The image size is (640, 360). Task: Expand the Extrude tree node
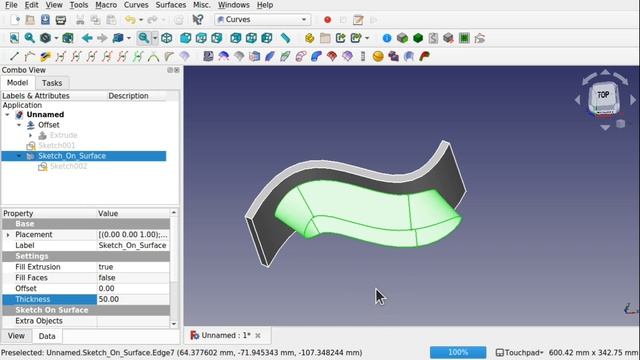31,135
